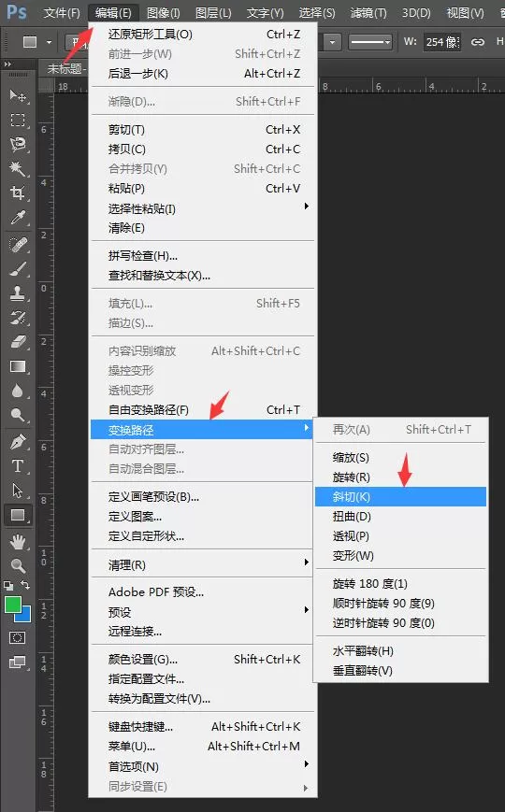
Task: Choose 透视(P) in the transform submenu
Action: 401,536
